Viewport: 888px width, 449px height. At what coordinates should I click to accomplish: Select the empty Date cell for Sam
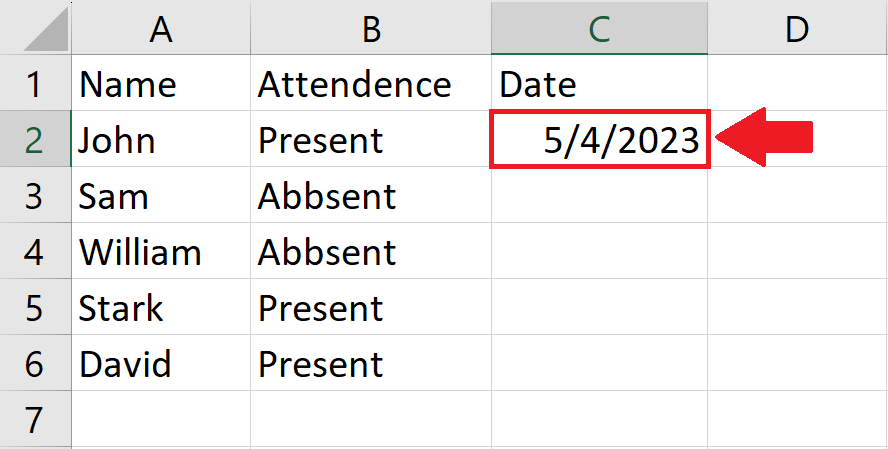[599, 195]
